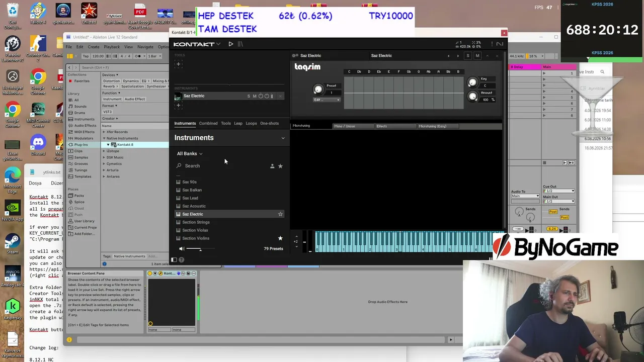Screen dimensions: 644x362
Task: Go to the previous instrument preset arrow
Action: tap(448, 56)
